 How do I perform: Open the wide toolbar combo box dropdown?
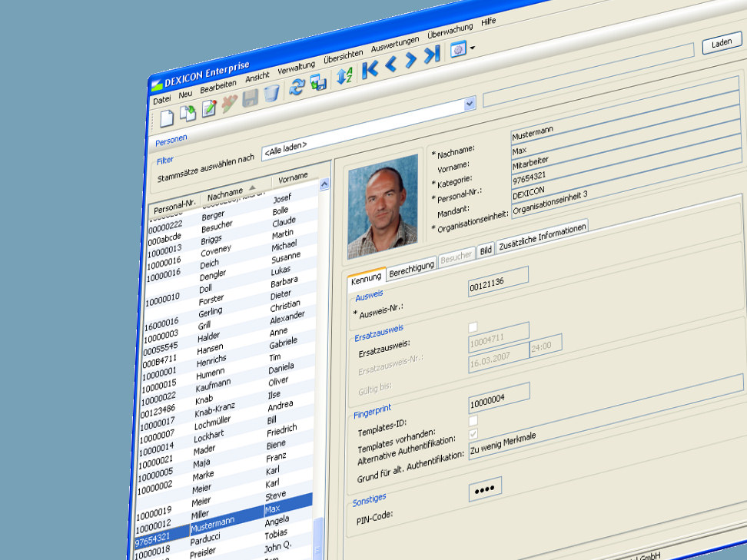469,103
